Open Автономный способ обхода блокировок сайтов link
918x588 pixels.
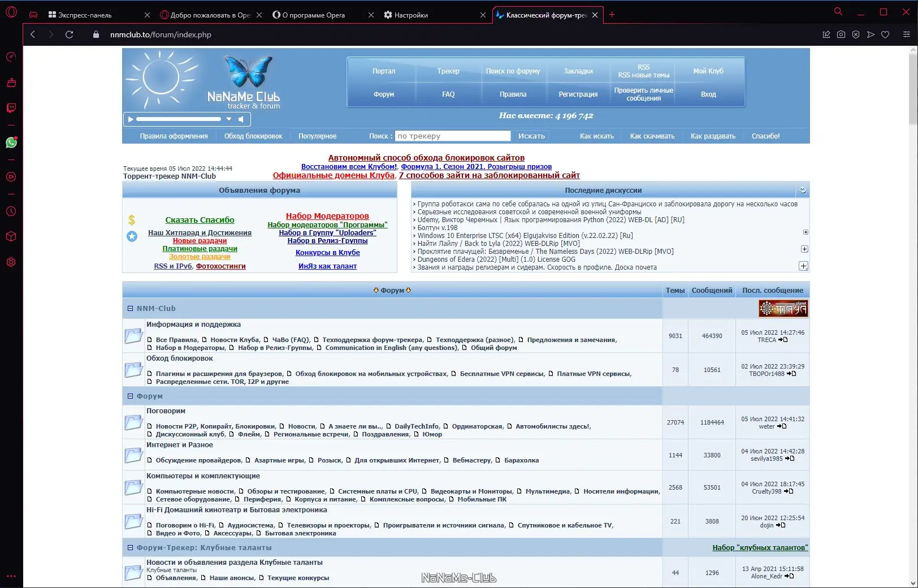click(426, 158)
